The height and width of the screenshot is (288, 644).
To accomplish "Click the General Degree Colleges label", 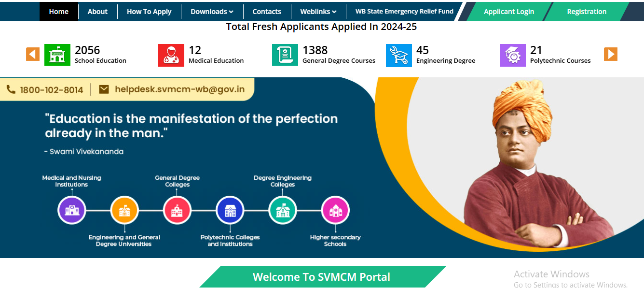I will coord(177,181).
